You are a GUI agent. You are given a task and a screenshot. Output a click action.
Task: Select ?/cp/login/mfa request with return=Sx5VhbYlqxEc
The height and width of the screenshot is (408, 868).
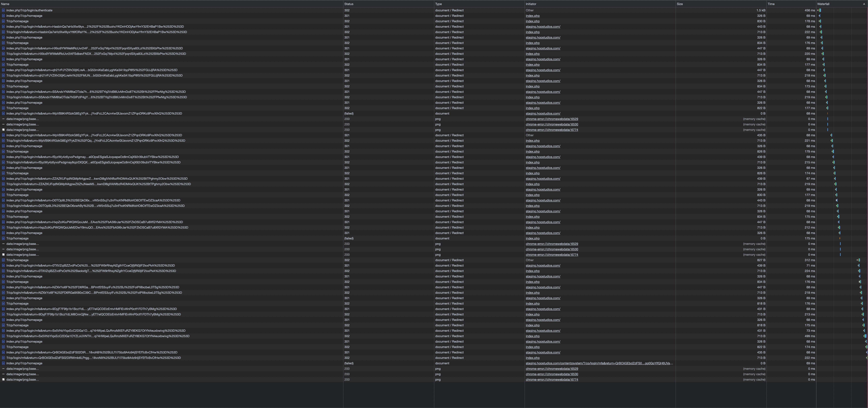(98, 336)
